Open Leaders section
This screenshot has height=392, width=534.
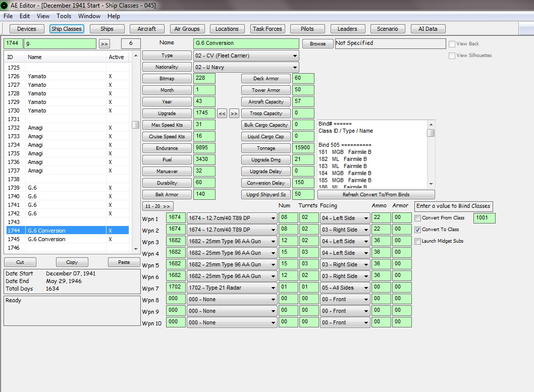click(347, 29)
